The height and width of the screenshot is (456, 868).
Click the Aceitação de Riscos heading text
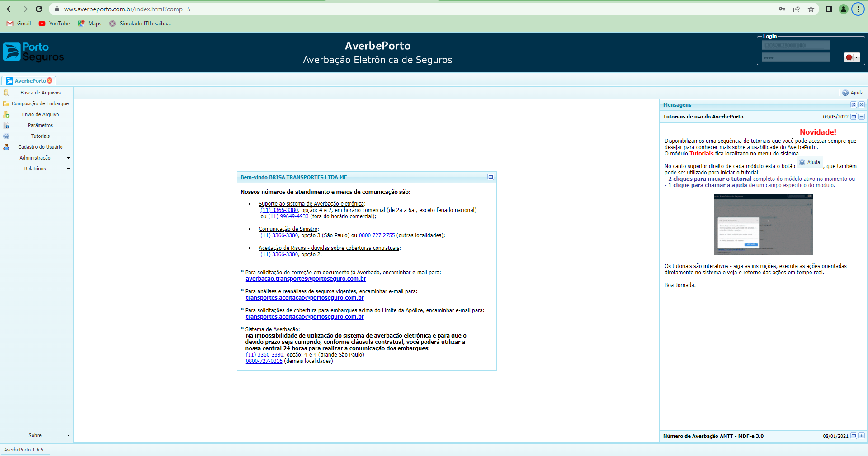coord(329,248)
